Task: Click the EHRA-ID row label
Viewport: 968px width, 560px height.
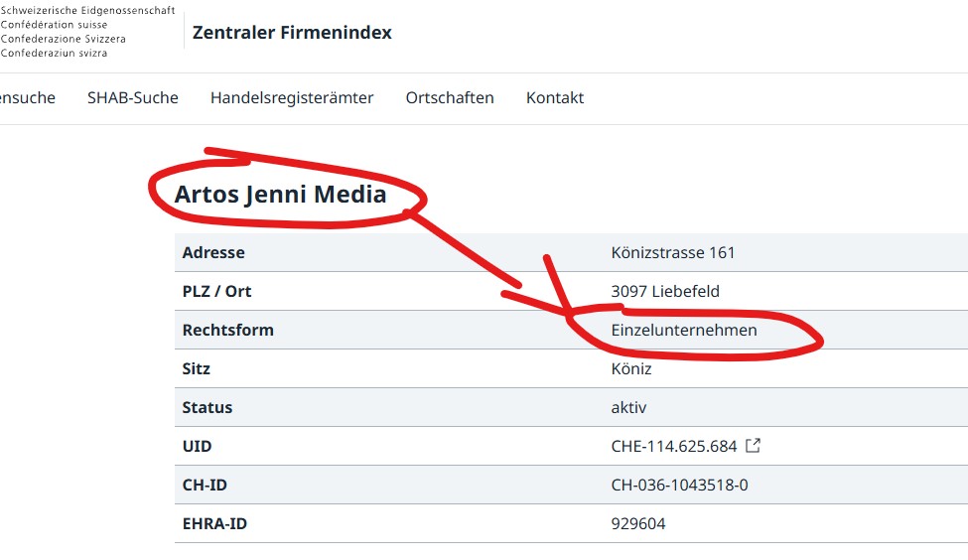Action: click(214, 524)
